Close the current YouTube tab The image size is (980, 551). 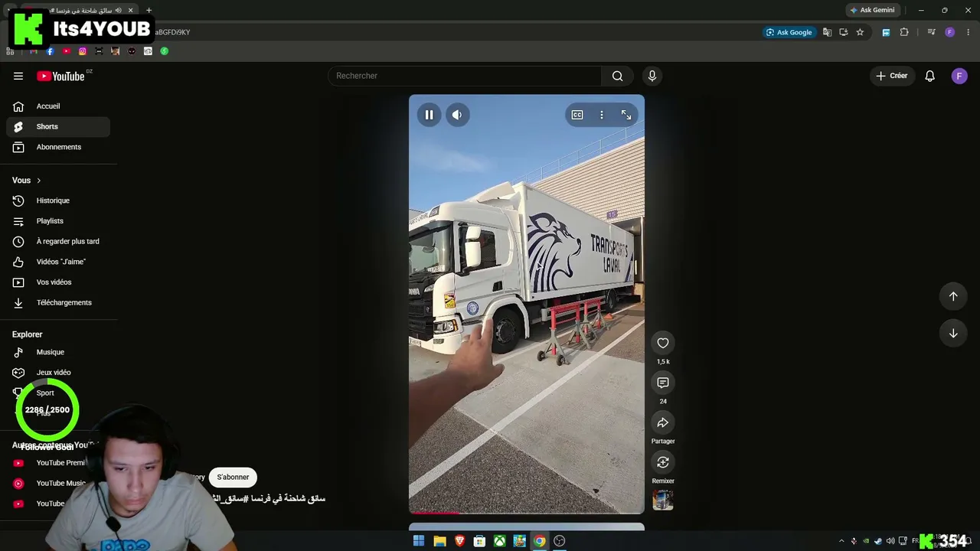click(x=130, y=10)
